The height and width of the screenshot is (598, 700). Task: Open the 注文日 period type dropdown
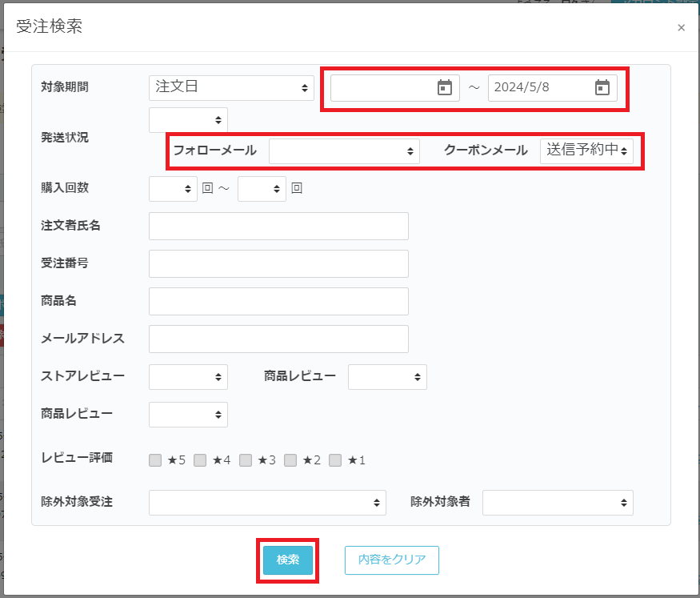(x=231, y=88)
